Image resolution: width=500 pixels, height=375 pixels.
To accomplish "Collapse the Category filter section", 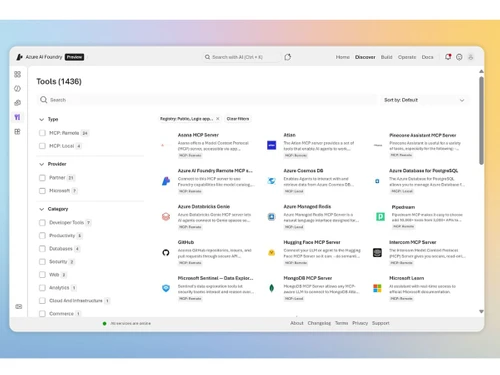I will (x=42, y=209).
